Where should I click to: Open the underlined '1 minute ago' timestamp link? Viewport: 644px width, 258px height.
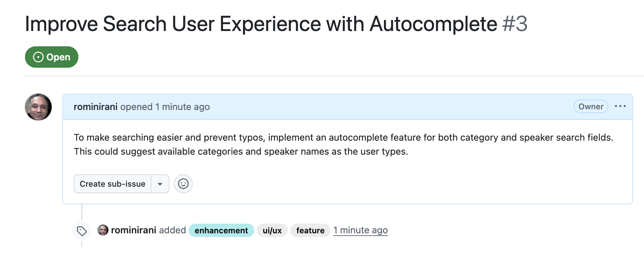click(360, 230)
